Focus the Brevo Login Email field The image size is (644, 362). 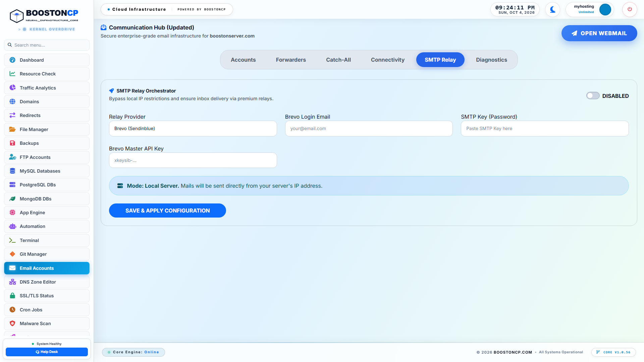[369, 128]
